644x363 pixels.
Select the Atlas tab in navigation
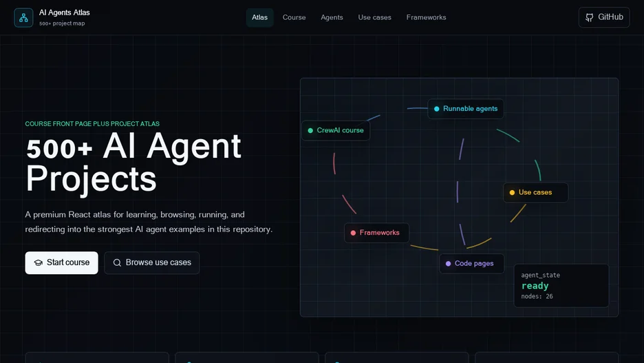pos(259,18)
